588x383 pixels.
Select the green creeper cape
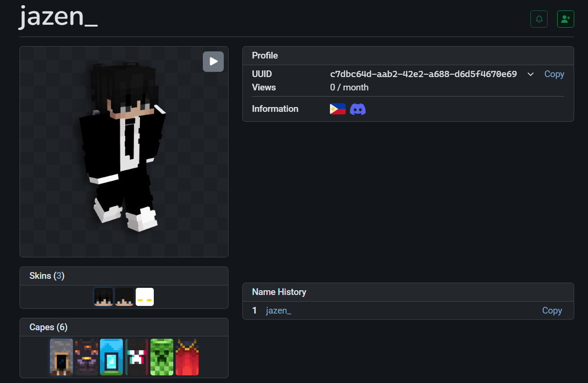(162, 357)
